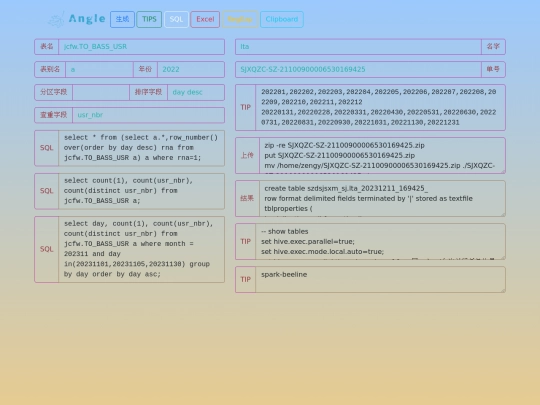Click the Angle title text
Viewport: 540px width, 405px height.
[x=87, y=19]
